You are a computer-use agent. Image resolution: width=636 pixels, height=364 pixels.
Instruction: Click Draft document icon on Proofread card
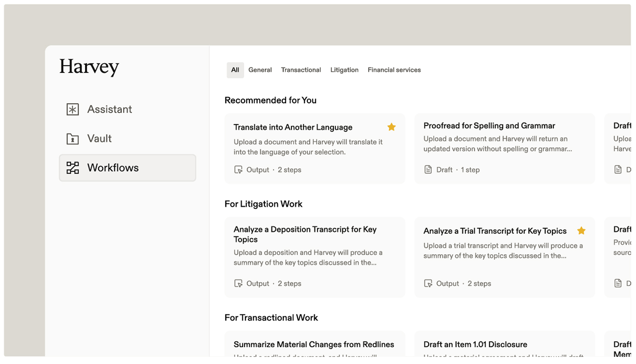428,170
